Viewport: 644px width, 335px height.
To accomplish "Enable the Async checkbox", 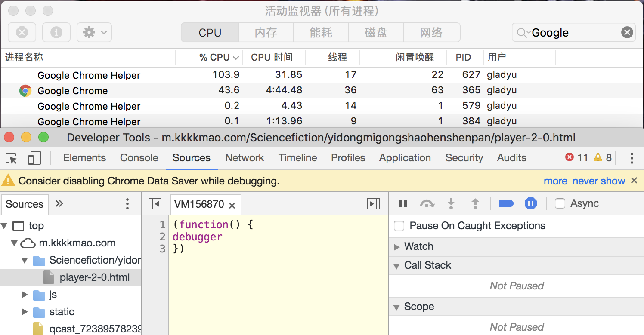I will point(560,204).
